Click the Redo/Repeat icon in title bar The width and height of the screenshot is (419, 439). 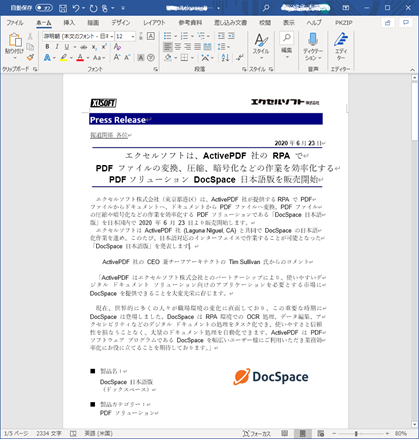coord(94,8)
